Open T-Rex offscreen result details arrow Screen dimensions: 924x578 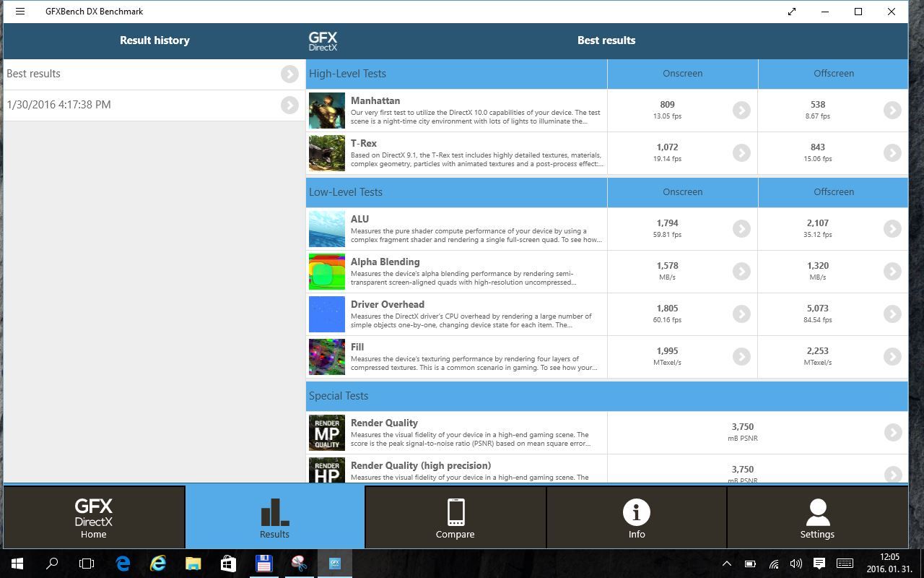click(892, 152)
